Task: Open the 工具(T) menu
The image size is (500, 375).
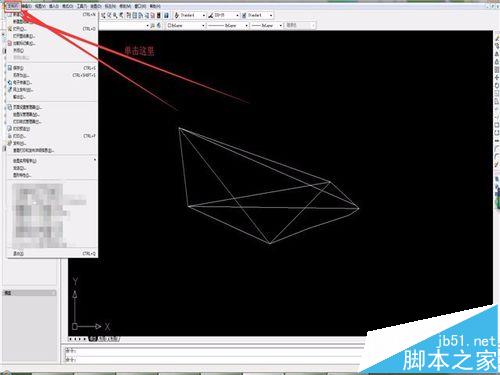Action: [82, 6]
